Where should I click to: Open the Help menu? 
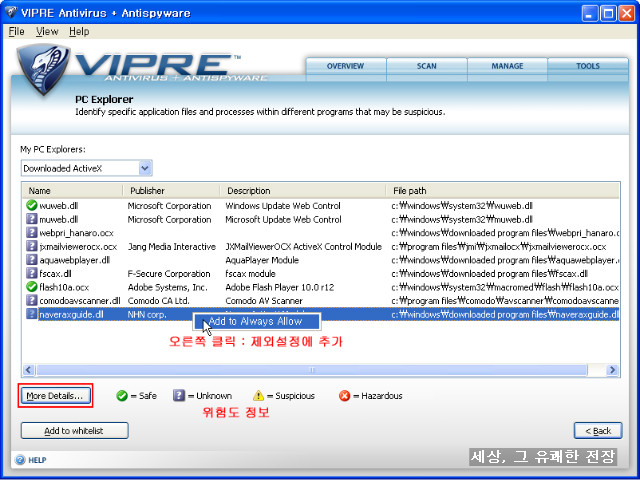(x=79, y=31)
